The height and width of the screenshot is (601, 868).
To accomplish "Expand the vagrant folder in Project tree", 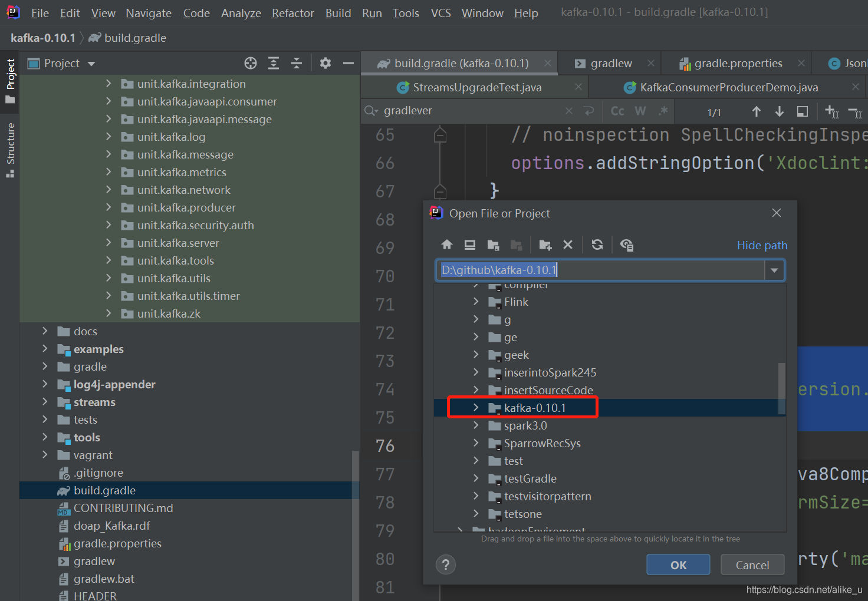I will coord(45,455).
